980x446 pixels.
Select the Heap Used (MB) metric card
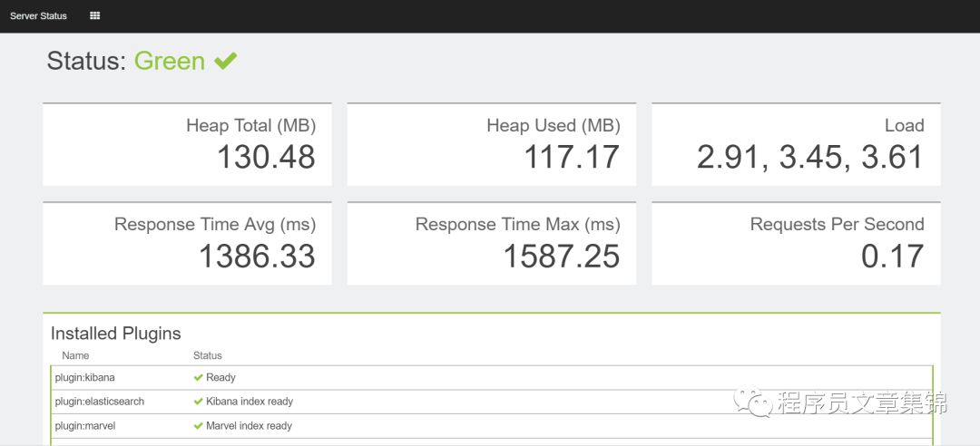click(x=491, y=144)
